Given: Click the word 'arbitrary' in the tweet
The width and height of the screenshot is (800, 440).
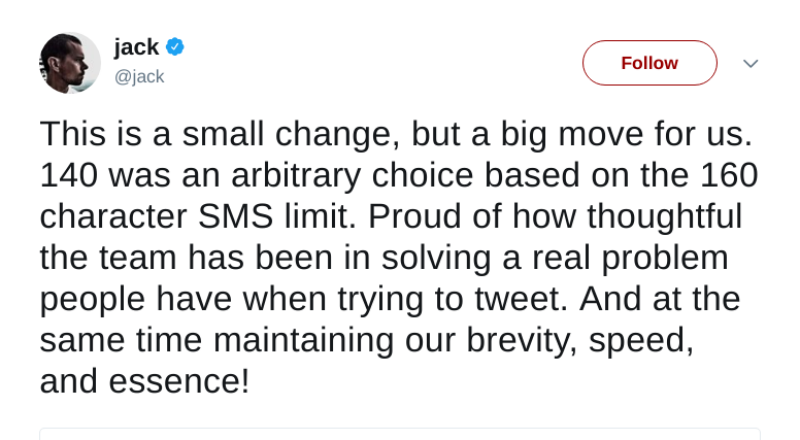Looking at the screenshot, I should click(x=296, y=176).
